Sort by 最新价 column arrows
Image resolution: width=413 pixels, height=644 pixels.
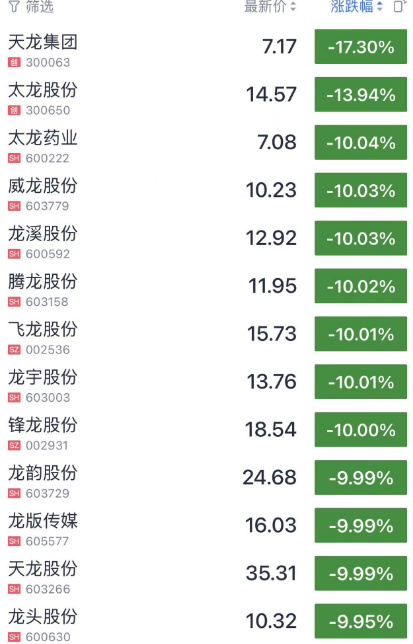pos(293,6)
